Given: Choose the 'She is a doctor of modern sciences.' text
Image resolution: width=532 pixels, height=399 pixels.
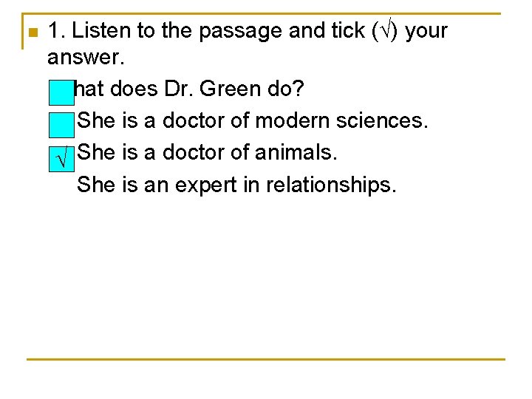Looking at the screenshot, I should coord(252,120).
